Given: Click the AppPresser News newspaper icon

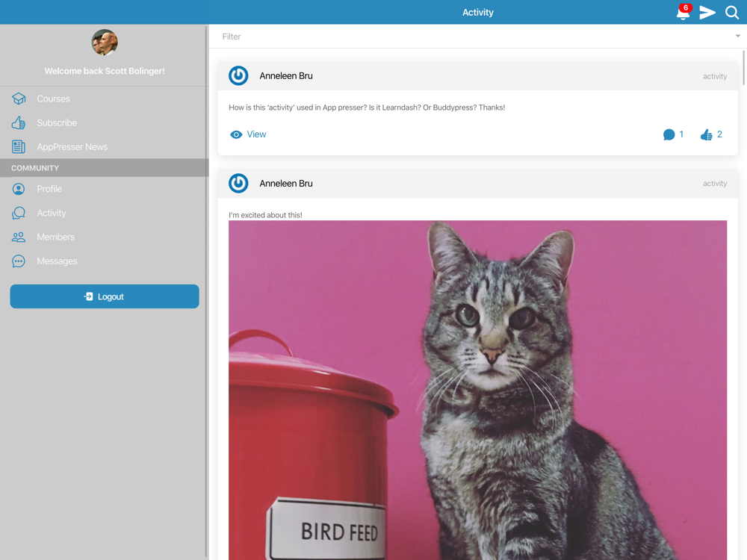Looking at the screenshot, I should tap(19, 146).
